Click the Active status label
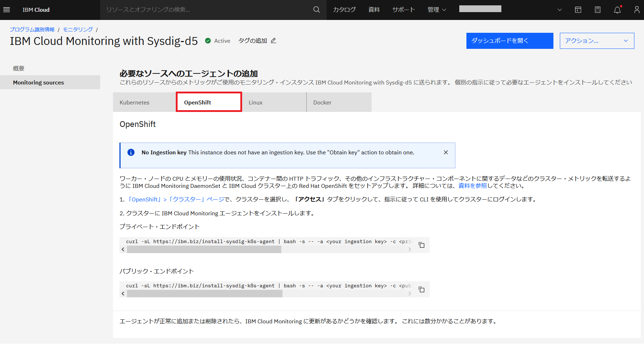 (x=222, y=41)
